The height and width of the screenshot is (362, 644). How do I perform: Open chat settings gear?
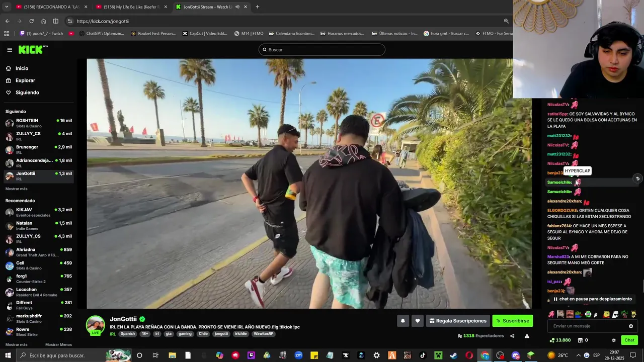pyautogui.click(x=614, y=340)
